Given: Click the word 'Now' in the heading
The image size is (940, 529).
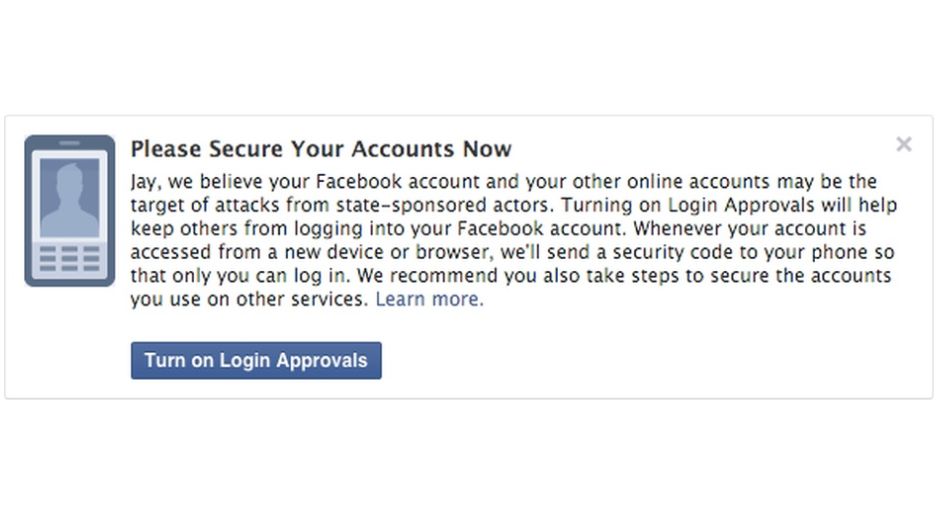Looking at the screenshot, I should [x=486, y=149].
